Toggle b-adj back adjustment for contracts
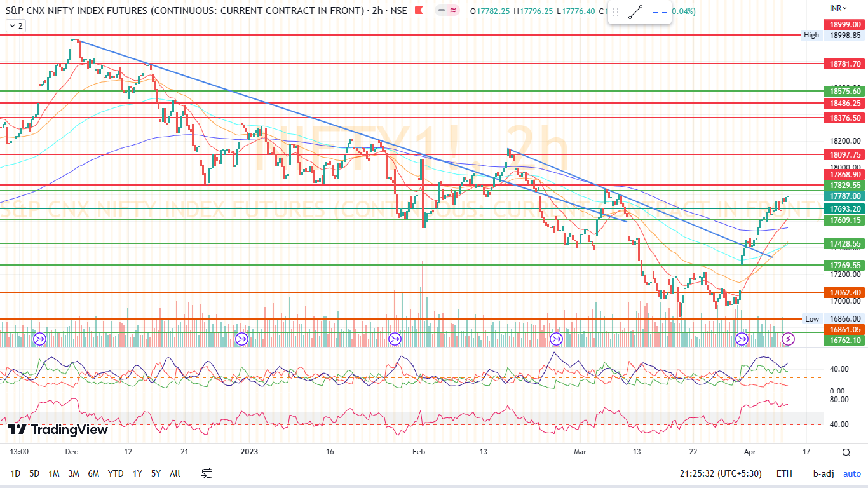 pyautogui.click(x=824, y=473)
